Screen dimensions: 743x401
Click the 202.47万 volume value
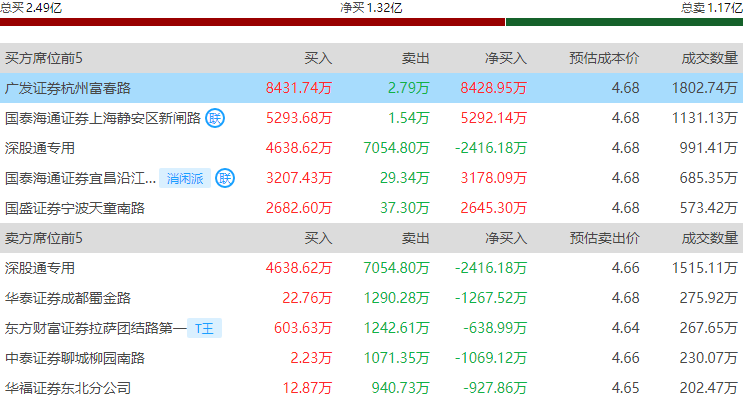[x=709, y=388]
